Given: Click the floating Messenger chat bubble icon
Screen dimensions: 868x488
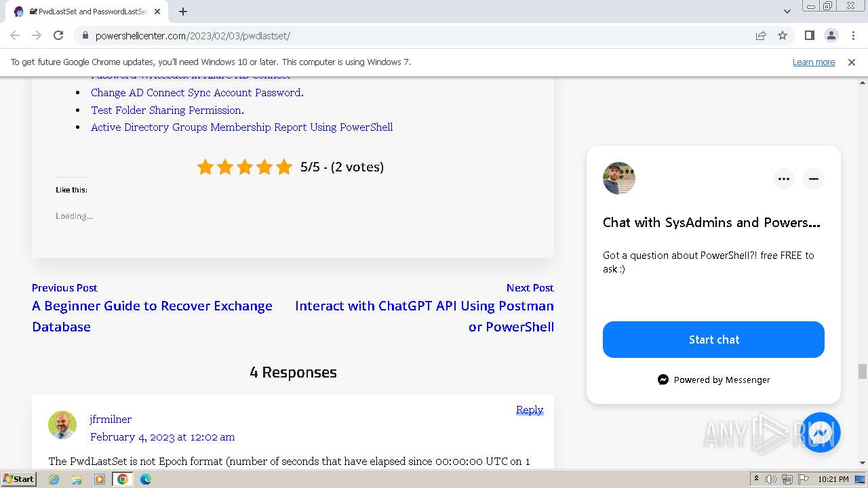Looking at the screenshot, I should (821, 432).
